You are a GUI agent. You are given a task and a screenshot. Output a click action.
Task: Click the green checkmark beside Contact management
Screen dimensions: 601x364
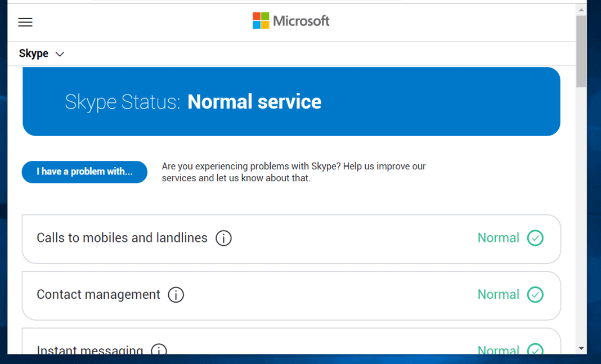tap(535, 295)
